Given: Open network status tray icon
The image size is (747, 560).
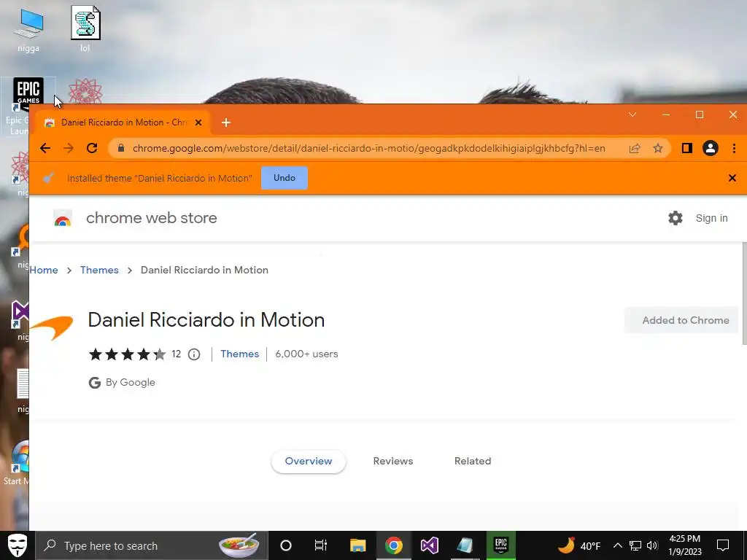Looking at the screenshot, I should click(635, 545).
